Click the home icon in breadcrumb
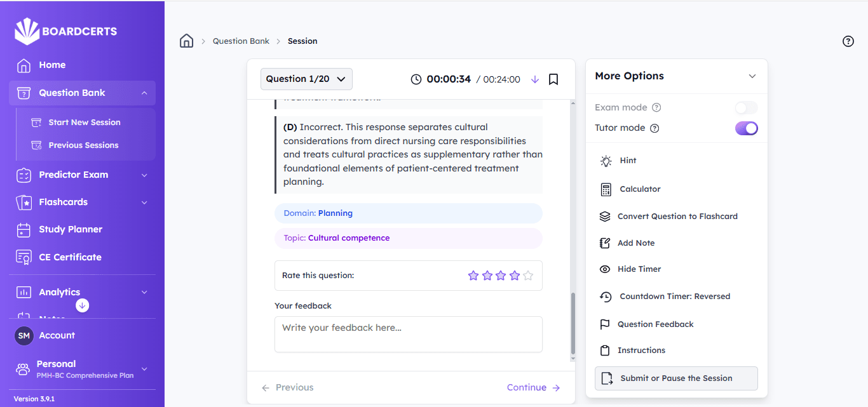Viewport: 868px width, 407px height. 186,41
